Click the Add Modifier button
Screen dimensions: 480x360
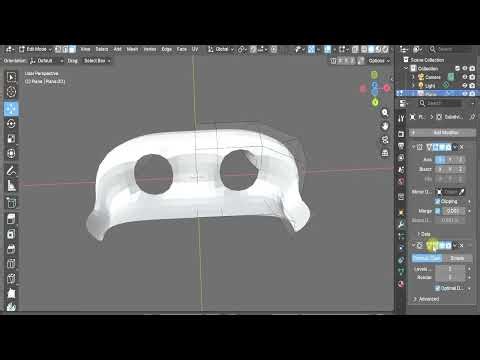tap(443, 133)
